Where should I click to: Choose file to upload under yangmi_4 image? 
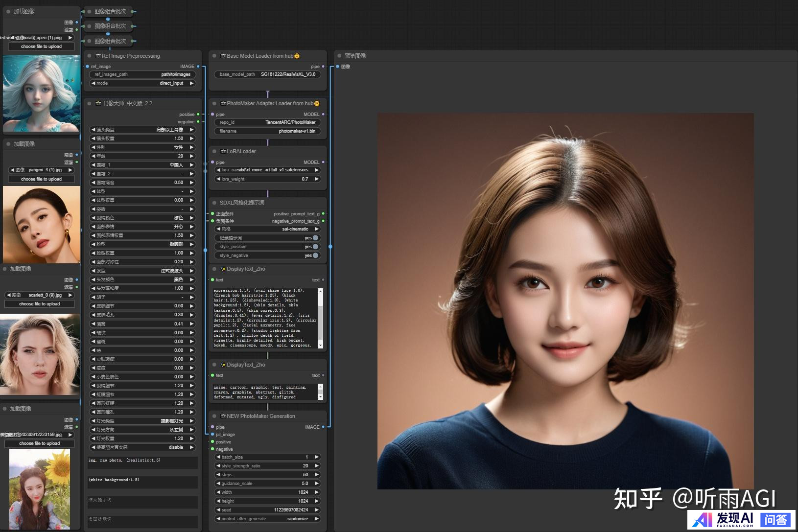[x=42, y=179]
